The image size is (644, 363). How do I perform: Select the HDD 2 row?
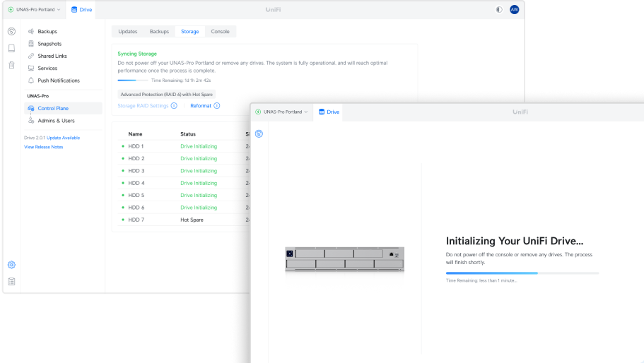point(184,158)
